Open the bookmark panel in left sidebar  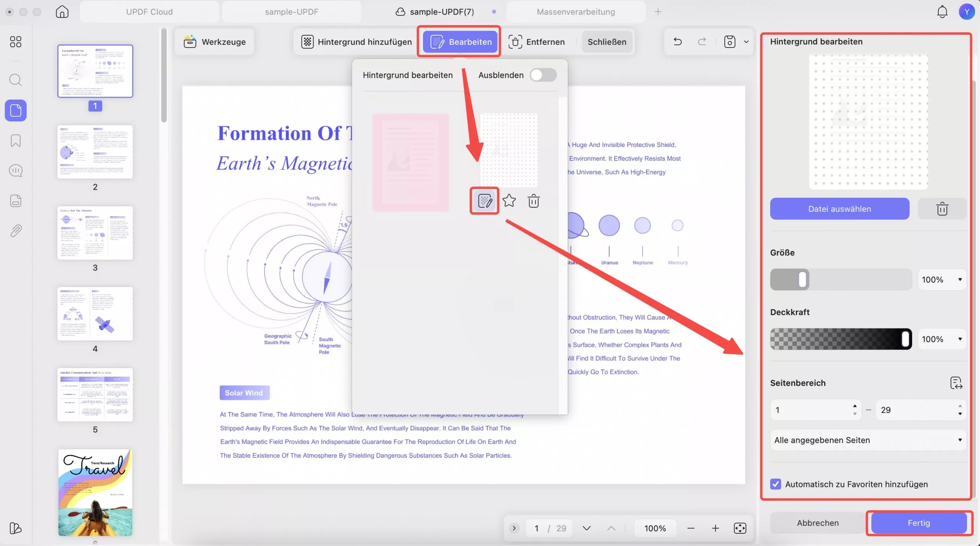(x=16, y=141)
